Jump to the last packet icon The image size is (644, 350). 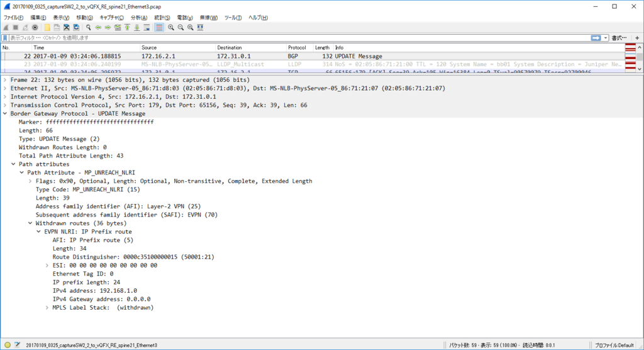(136, 28)
